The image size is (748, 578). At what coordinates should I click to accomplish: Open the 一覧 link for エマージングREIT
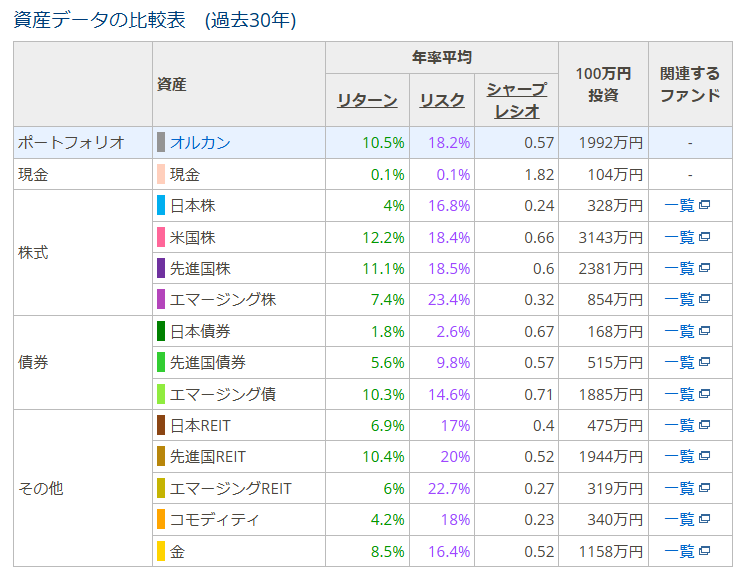(x=680, y=488)
